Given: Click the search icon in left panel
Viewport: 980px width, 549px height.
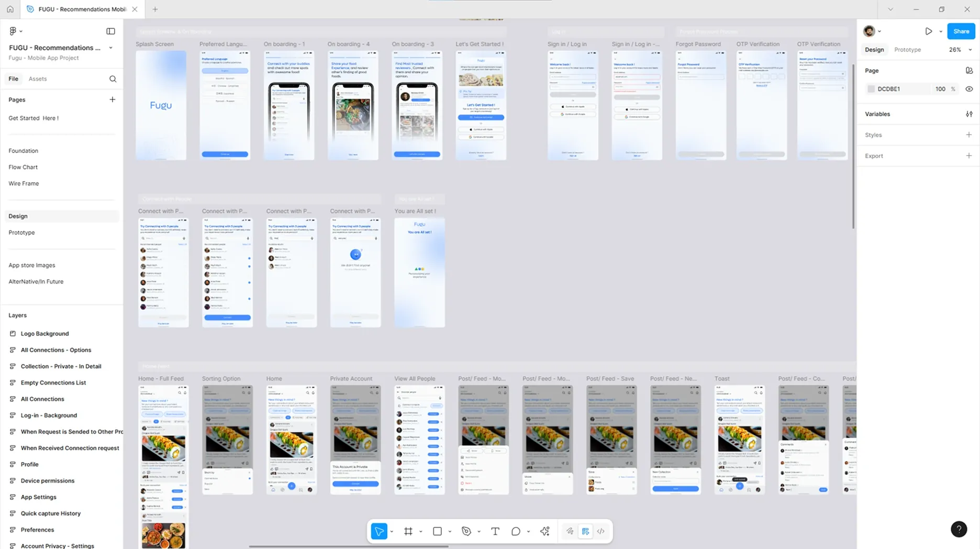Looking at the screenshot, I should [x=113, y=79].
